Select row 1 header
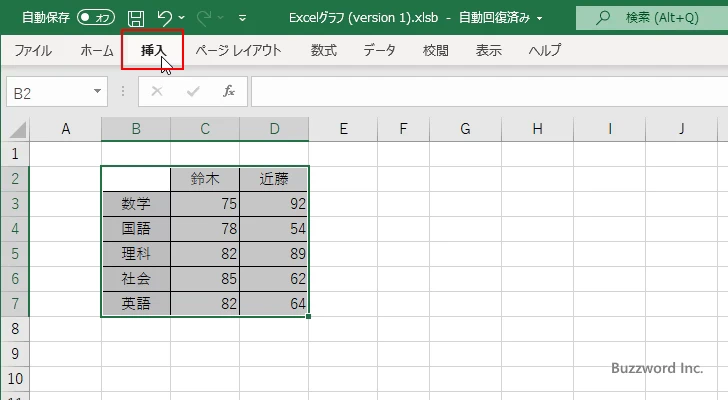The width and height of the screenshot is (728, 400). click(15, 154)
